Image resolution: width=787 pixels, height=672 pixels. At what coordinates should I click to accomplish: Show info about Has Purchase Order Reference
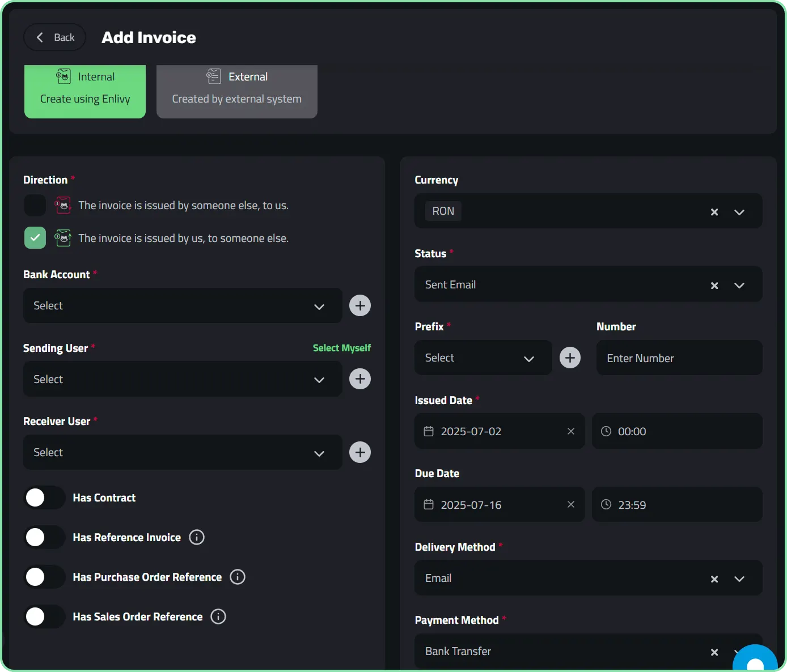click(238, 577)
